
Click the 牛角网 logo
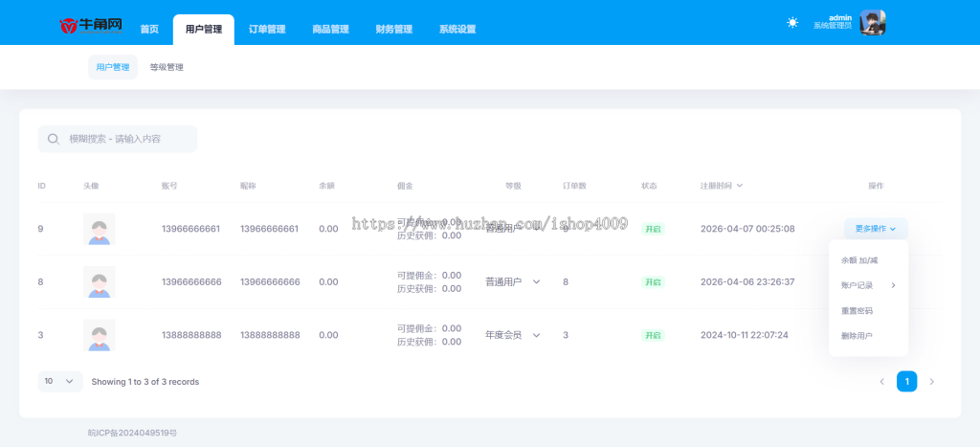(x=91, y=26)
